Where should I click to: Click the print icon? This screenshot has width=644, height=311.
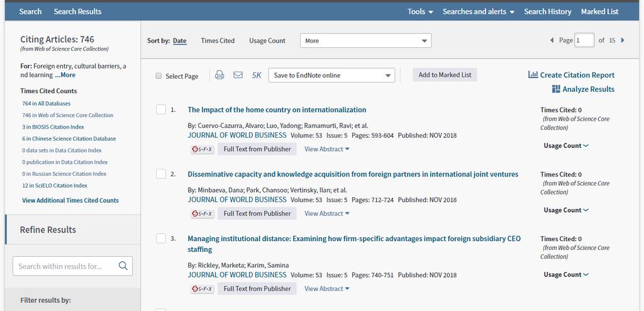click(x=219, y=75)
